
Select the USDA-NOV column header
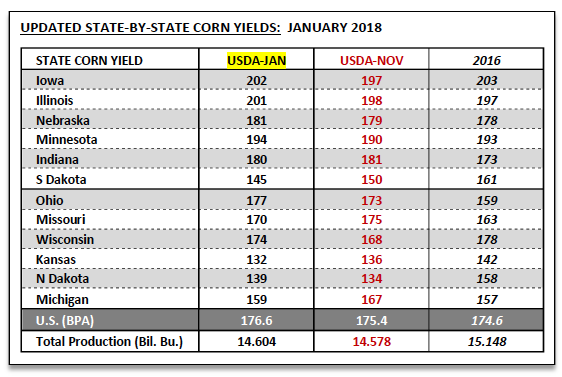[x=372, y=60]
